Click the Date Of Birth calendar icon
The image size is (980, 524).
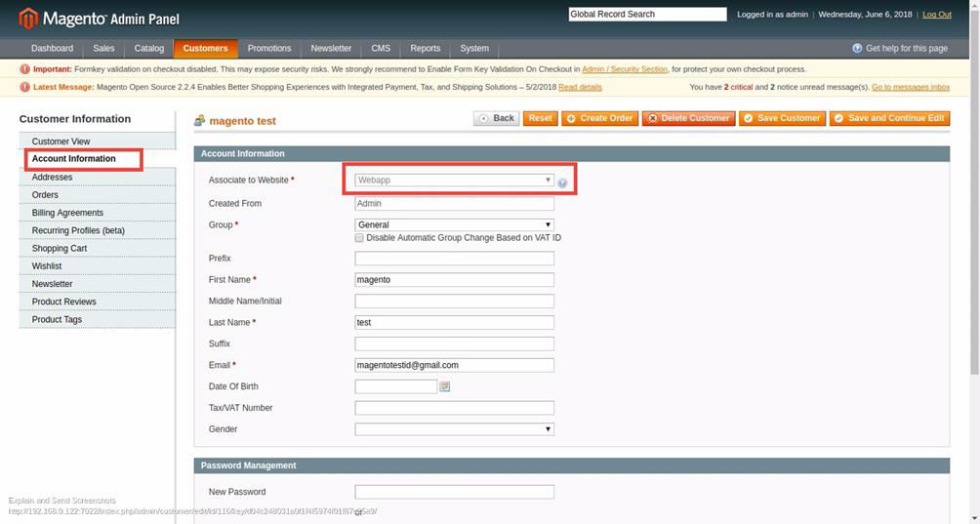click(x=445, y=387)
